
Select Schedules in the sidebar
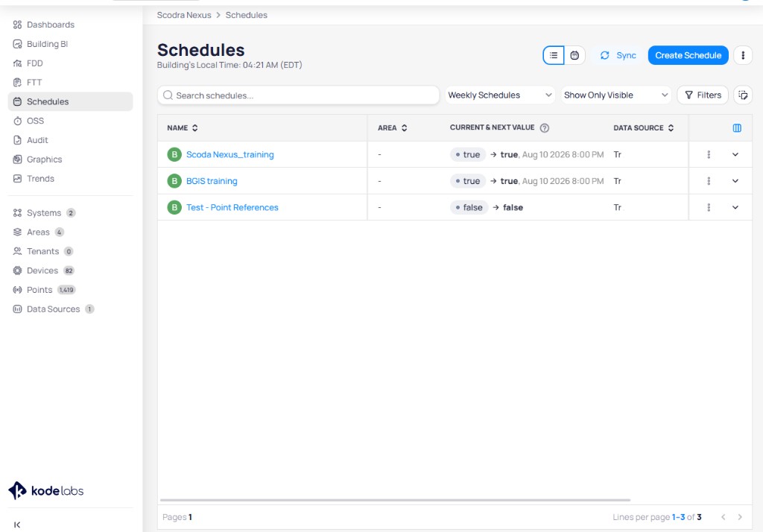point(71,102)
